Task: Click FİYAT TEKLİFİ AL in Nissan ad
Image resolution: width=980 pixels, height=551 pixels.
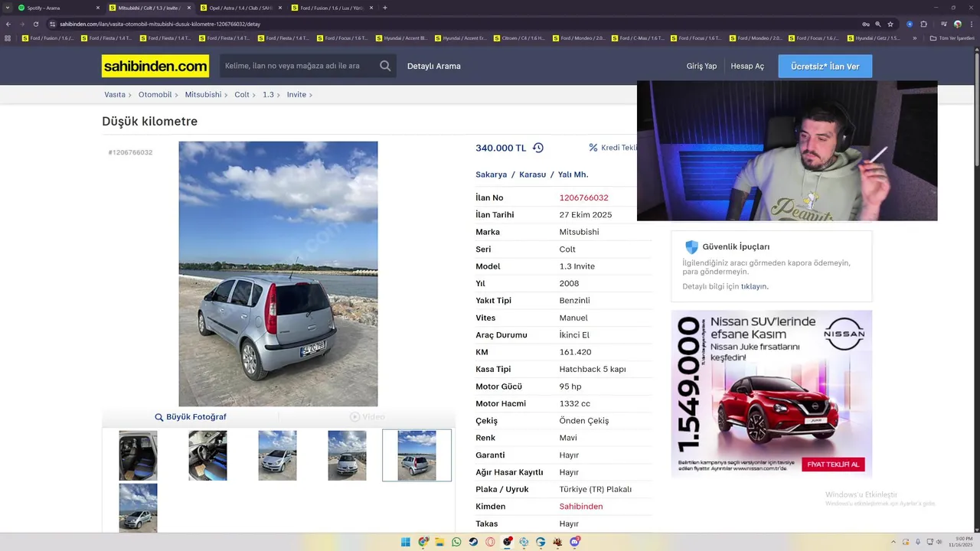Action: tap(833, 465)
